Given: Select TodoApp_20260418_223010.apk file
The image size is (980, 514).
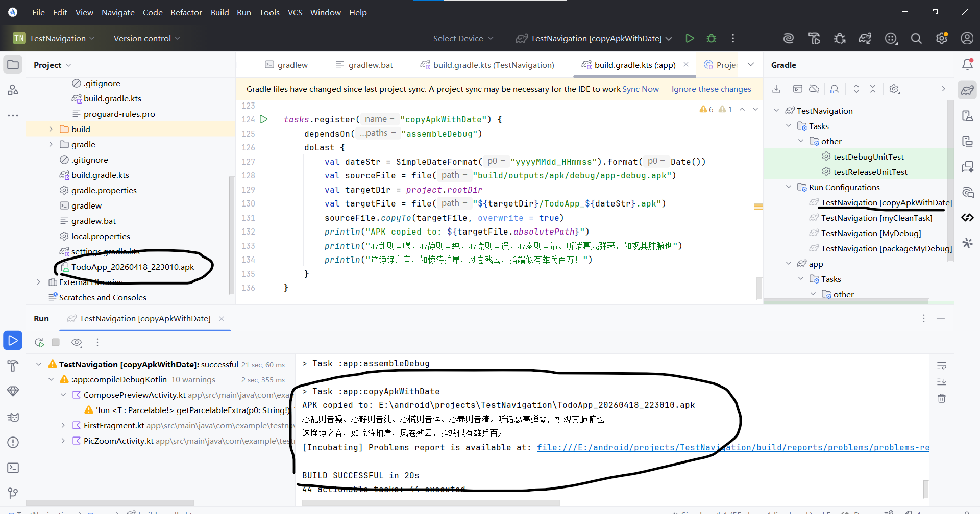Looking at the screenshot, I should (133, 267).
